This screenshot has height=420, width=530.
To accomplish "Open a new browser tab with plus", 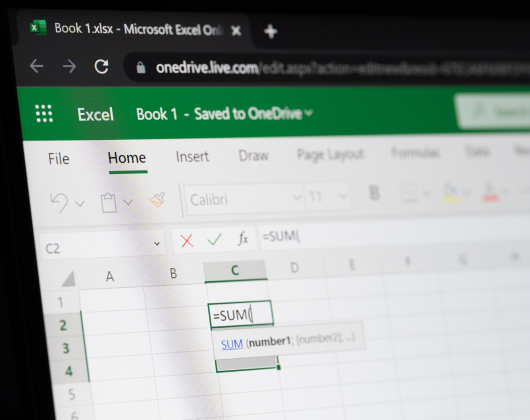I will (270, 32).
